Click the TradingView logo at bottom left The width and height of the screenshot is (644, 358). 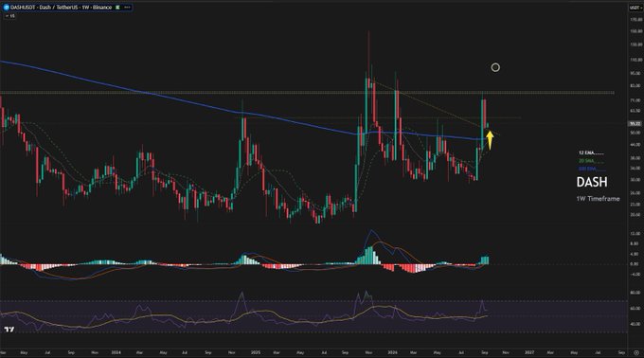[9, 330]
